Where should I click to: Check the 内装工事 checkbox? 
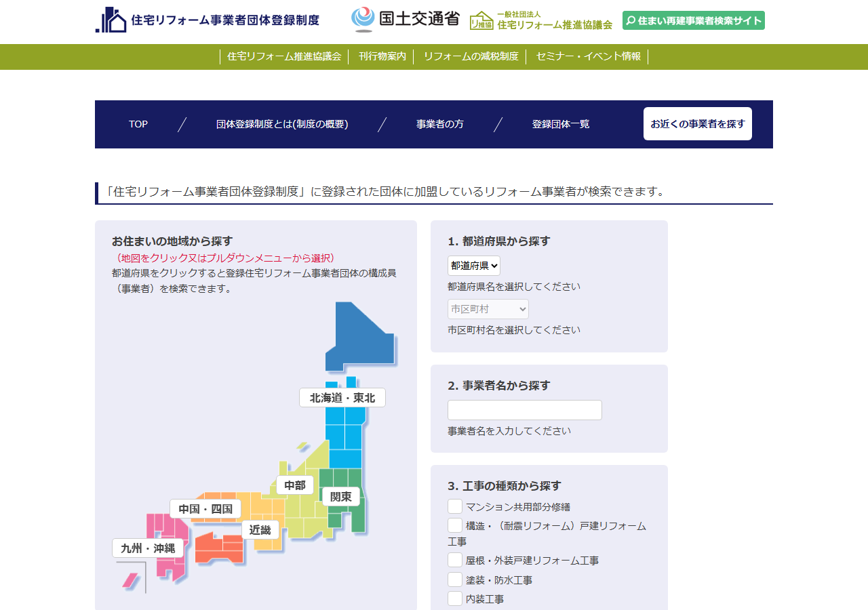pos(455,598)
